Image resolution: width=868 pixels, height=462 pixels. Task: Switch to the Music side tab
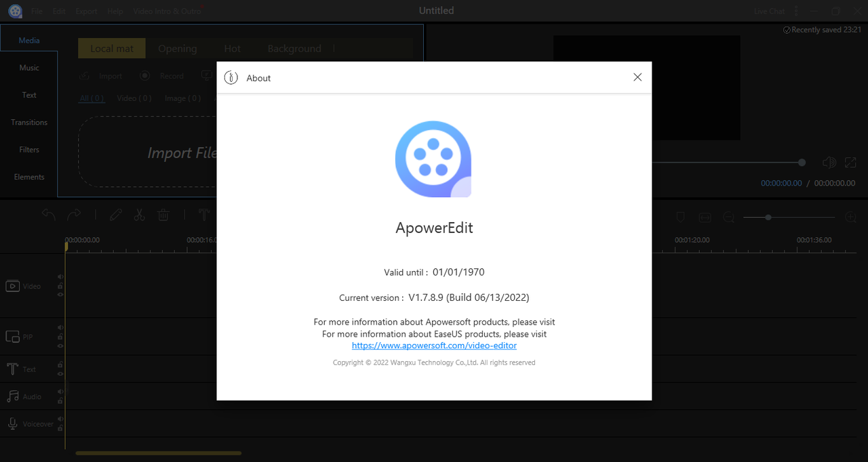[x=29, y=68]
